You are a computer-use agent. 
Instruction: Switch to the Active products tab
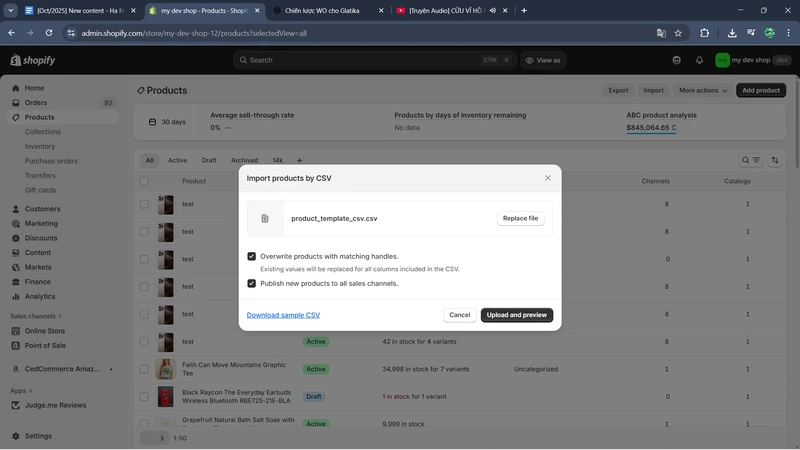(178, 160)
